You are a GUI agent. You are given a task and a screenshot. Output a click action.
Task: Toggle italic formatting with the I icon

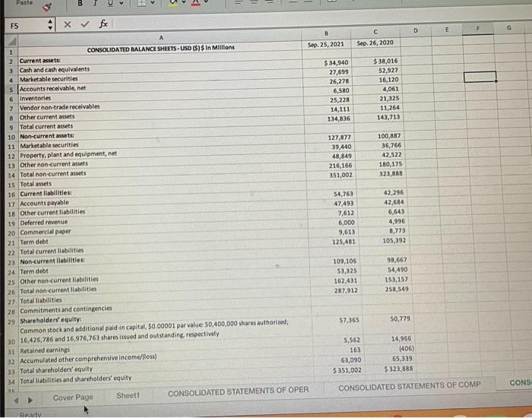[x=95, y=3]
